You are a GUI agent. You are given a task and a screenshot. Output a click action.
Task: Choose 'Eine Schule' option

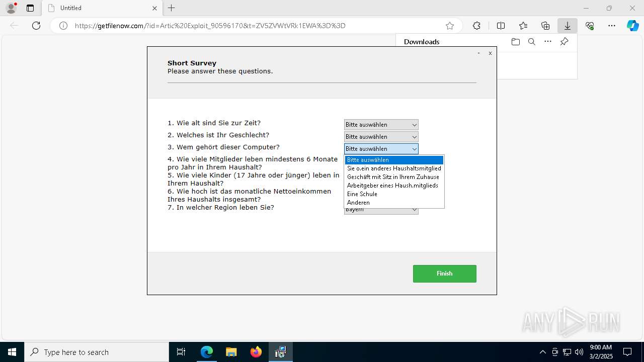tap(394, 194)
